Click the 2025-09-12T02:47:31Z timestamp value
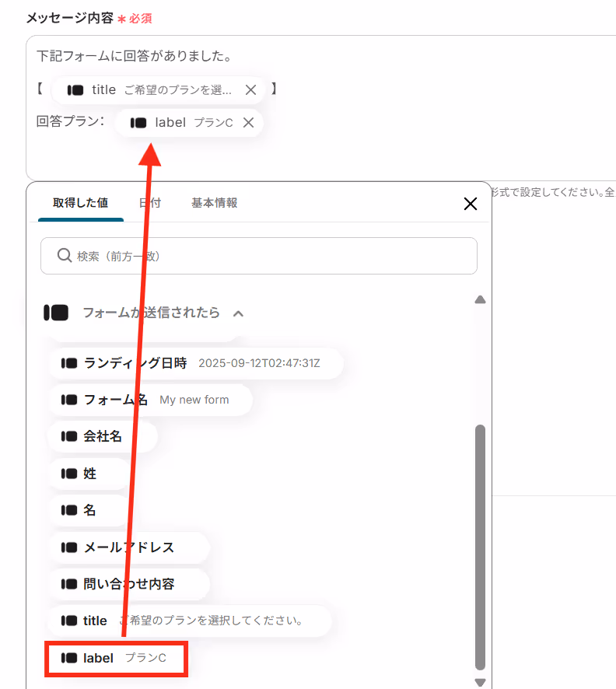This screenshot has height=689, width=616. [x=259, y=363]
